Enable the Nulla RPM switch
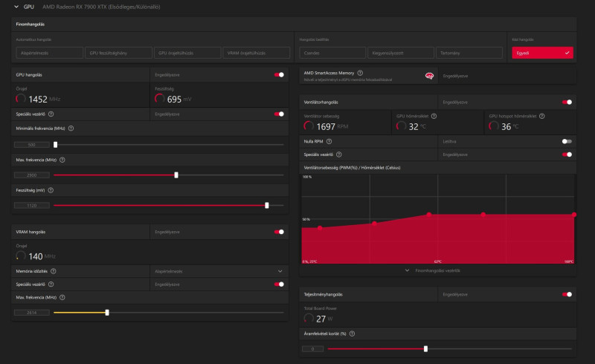This screenshot has height=364, width=595. point(567,141)
